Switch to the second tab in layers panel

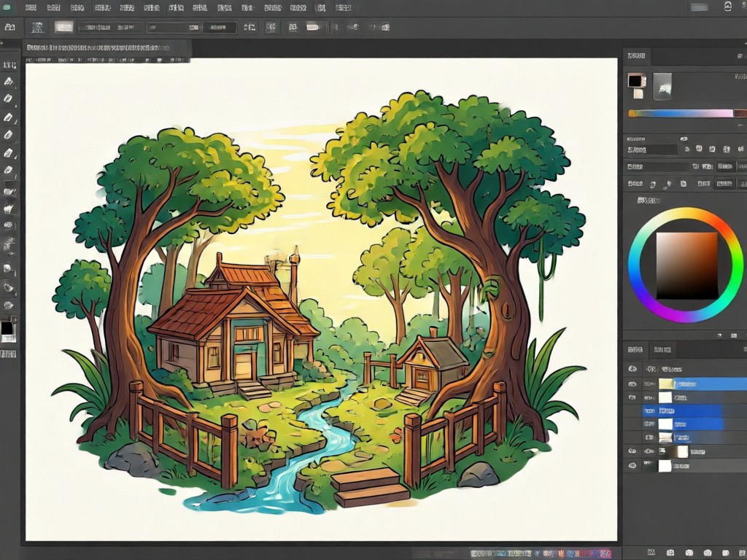tap(662, 349)
